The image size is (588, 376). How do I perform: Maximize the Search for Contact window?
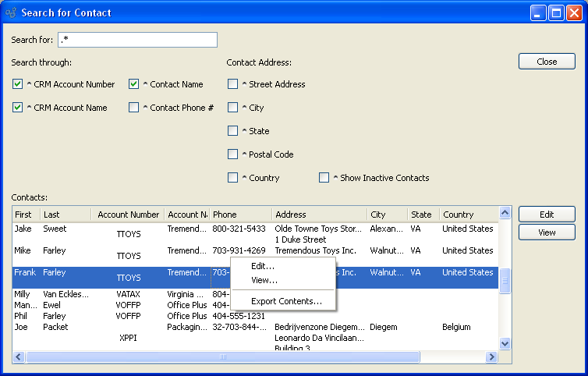(556, 12)
